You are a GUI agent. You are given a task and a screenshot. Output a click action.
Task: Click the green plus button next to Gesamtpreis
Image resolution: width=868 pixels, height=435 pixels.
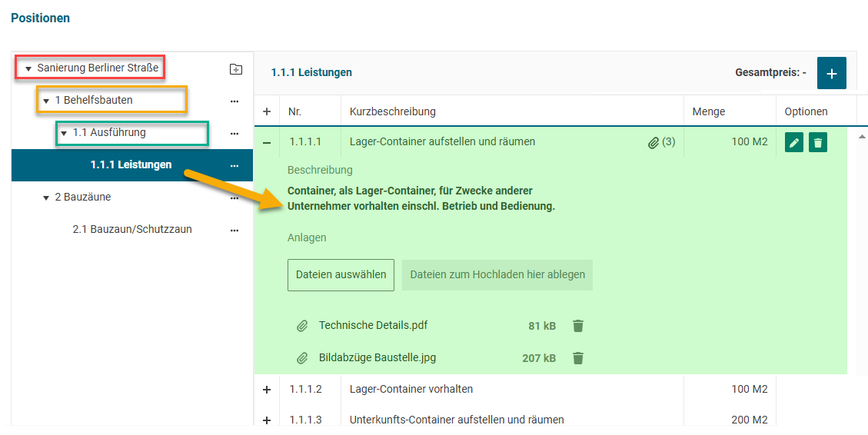tap(831, 73)
